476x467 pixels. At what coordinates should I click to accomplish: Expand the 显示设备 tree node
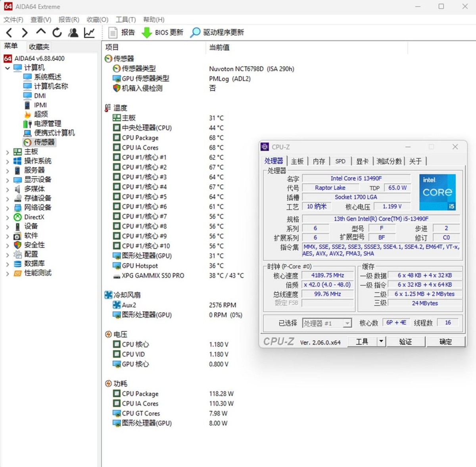point(7,179)
